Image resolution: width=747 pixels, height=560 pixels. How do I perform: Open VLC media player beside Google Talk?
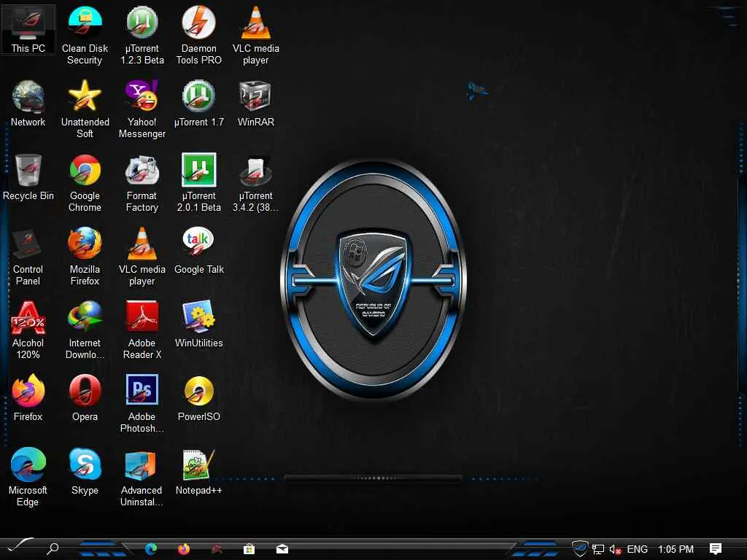(x=142, y=257)
